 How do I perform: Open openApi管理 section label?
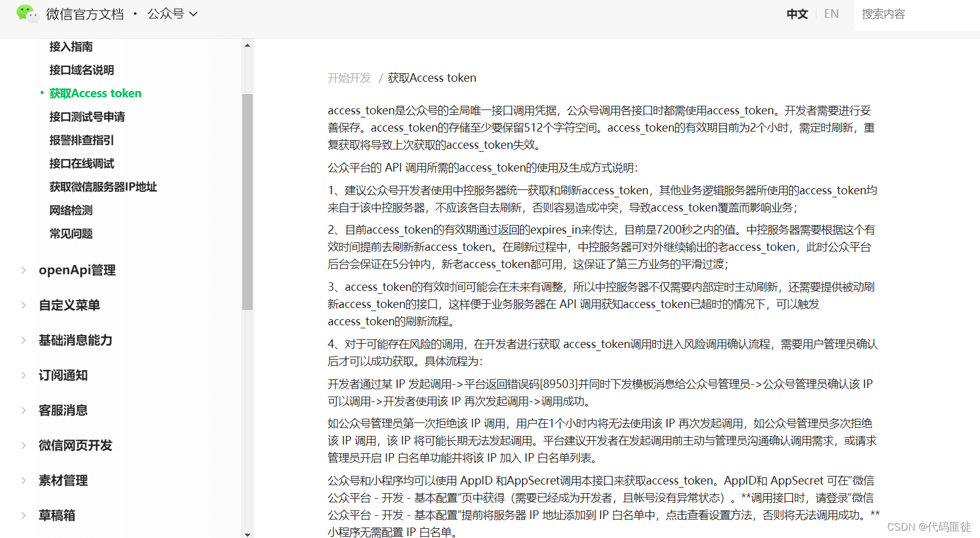click(x=77, y=270)
